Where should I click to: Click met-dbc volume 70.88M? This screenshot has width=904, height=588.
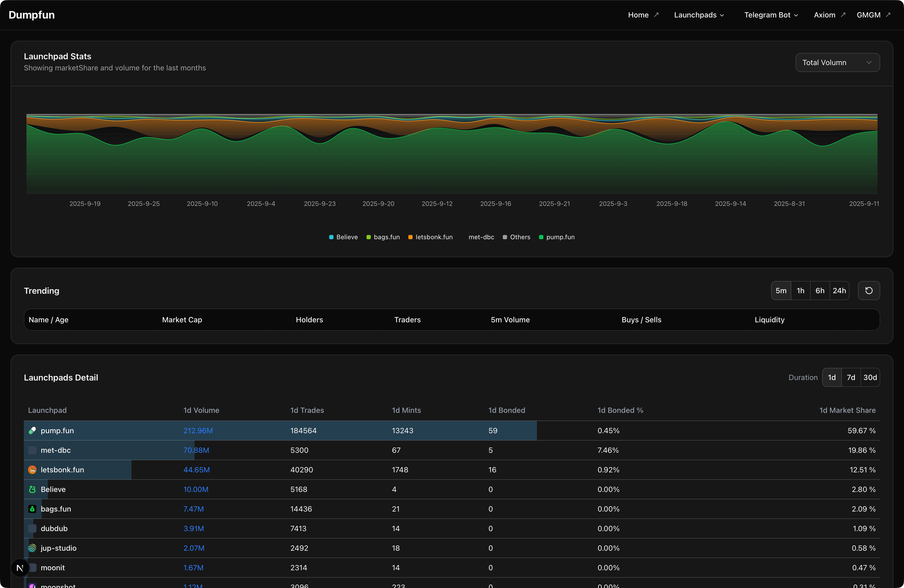[x=196, y=450]
